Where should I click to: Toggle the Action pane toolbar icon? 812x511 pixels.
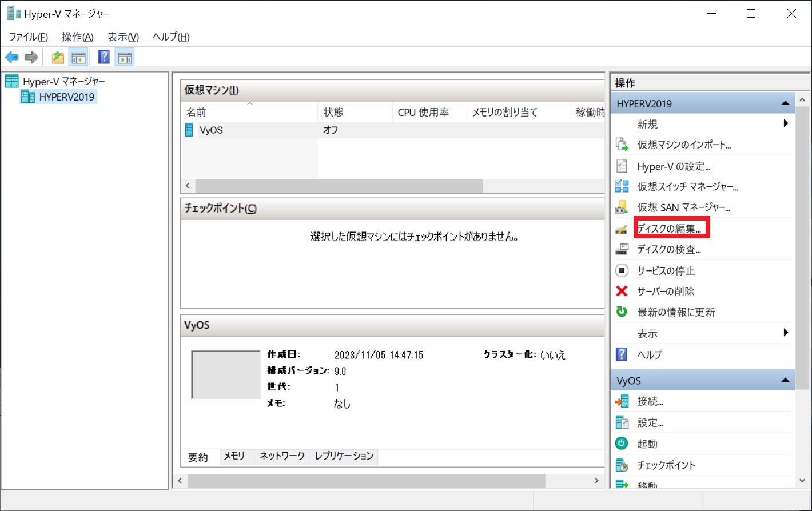point(125,57)
